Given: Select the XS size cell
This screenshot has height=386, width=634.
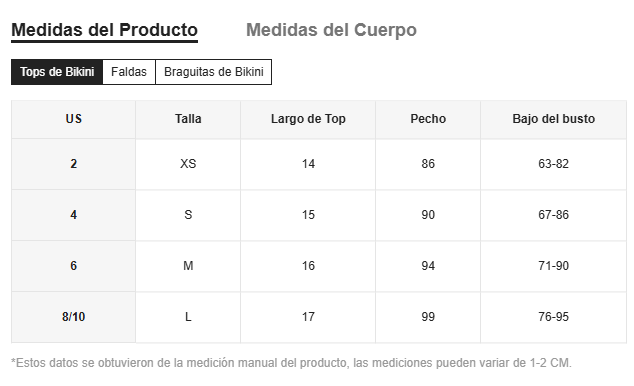Looking at the screenshot, I should click(x=188, y=164).
